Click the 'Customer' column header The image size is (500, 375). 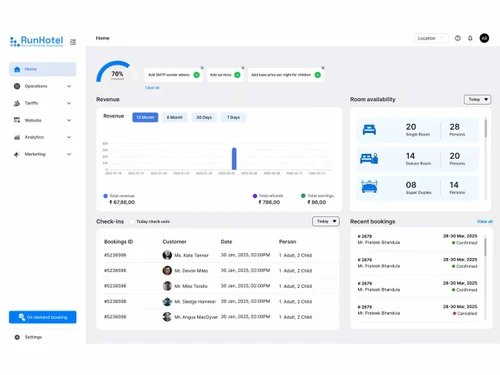point(174,242)
